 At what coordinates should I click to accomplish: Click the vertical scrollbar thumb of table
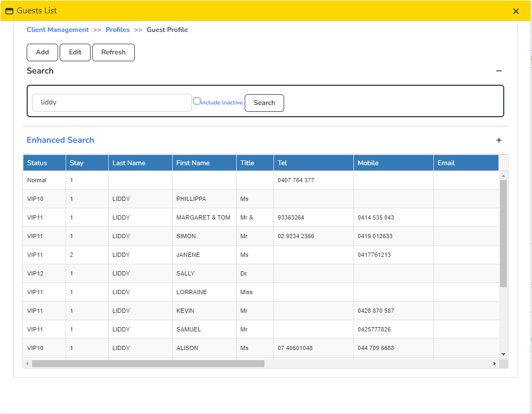pyautogui.click(x=504, y=233)
